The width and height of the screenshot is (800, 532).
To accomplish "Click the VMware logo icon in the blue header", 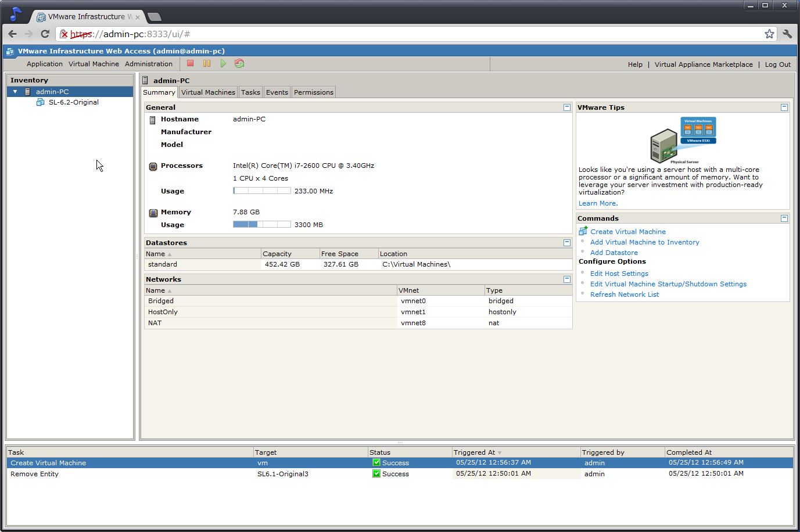I will (x=10, y=51).
